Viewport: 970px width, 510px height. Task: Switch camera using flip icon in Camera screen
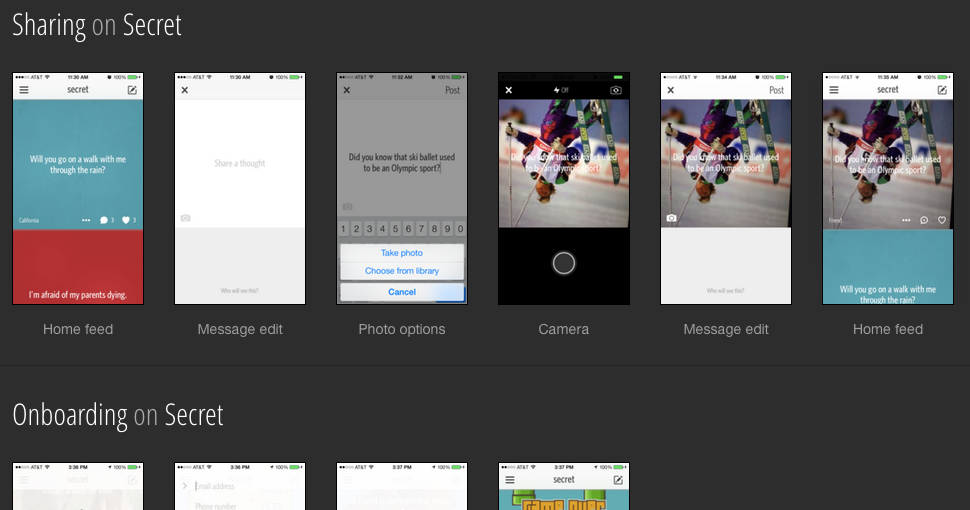coord(616,90)
